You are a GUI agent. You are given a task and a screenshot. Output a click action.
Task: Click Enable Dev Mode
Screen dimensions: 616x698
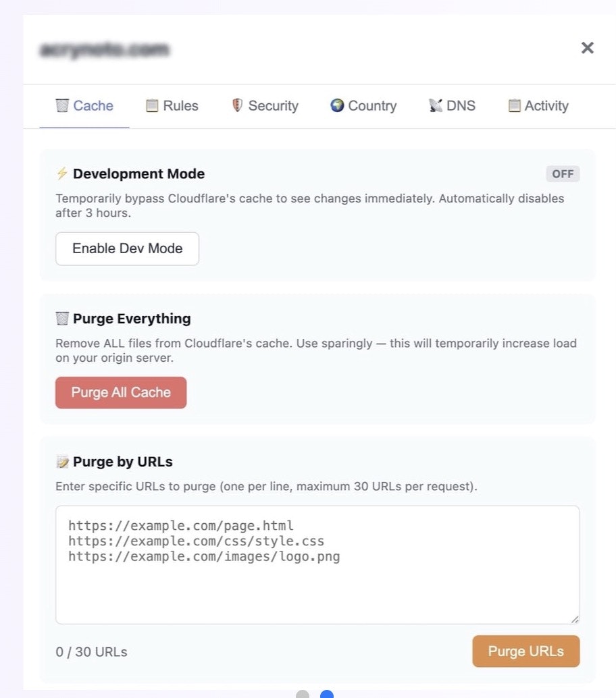[x=127, y=248]
